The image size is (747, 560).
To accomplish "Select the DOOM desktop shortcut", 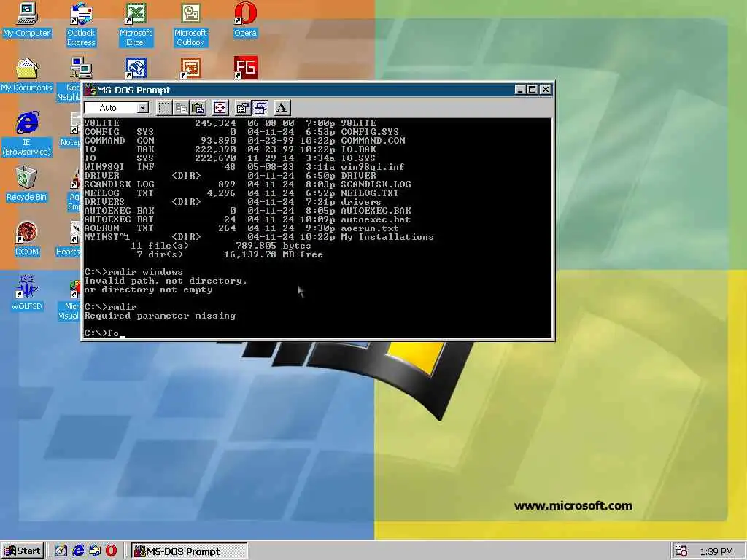I will (x=26, y=239).
